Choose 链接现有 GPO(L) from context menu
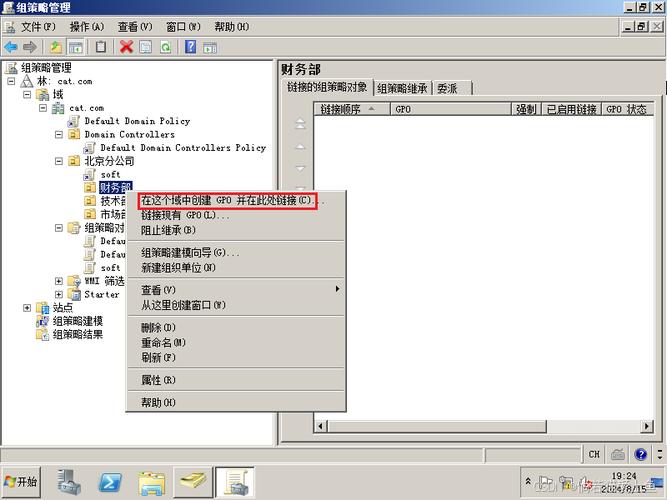 [236, 215]
